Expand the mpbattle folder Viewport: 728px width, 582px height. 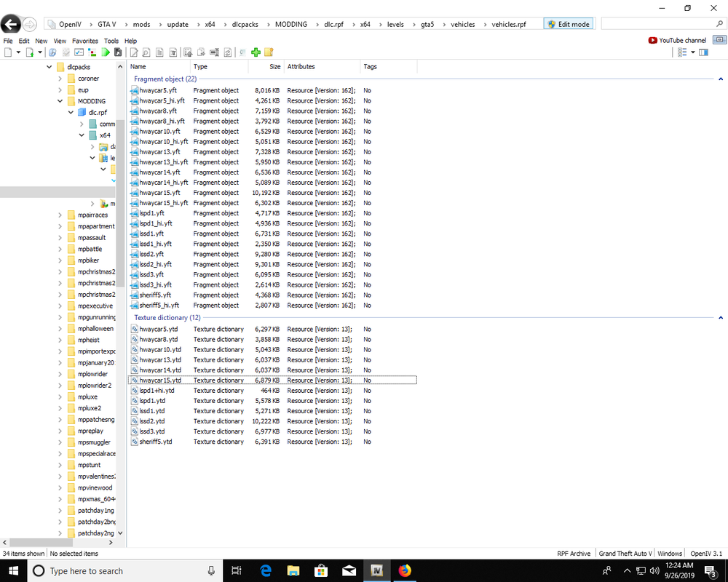(60, 249)
